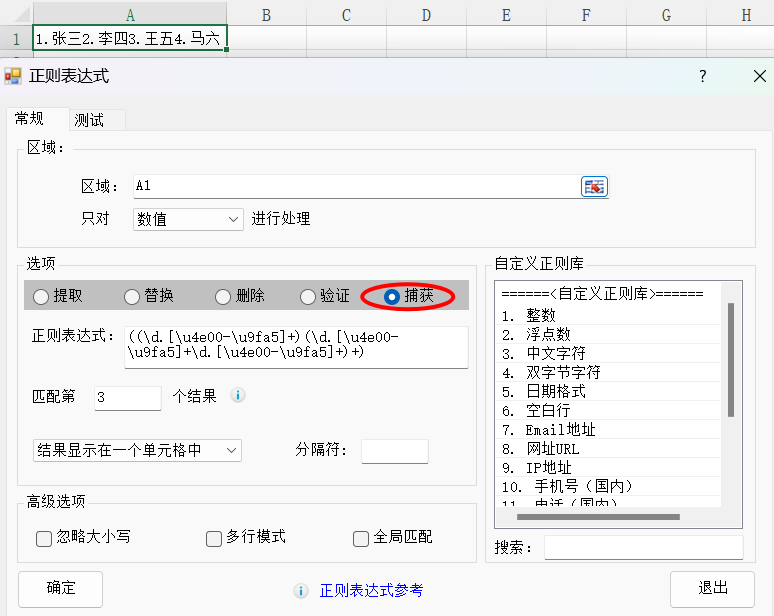Open the 数值 type dropdown
Screen dimensions: 774x616
click(188, 219)
